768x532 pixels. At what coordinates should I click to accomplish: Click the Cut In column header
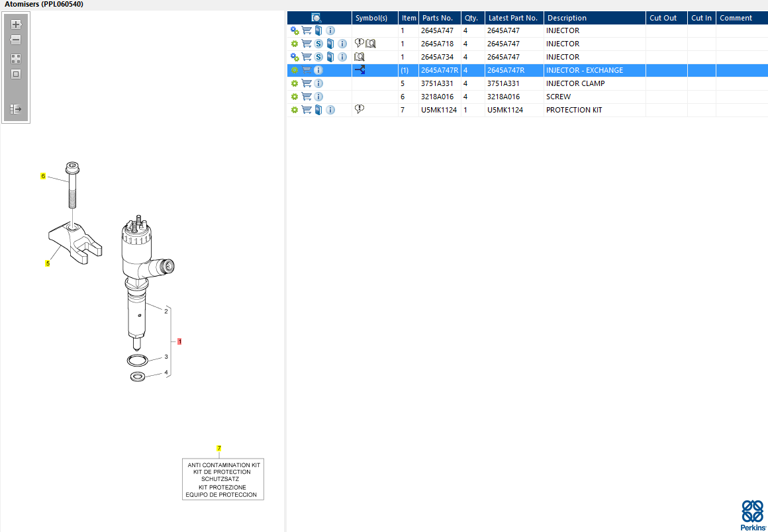point(702,18)
